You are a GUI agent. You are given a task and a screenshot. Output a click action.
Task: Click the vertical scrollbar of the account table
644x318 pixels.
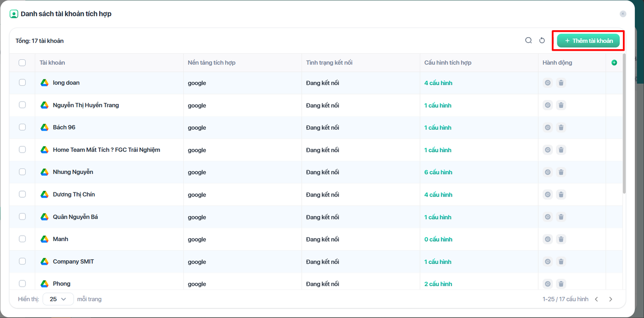(624, 126)
